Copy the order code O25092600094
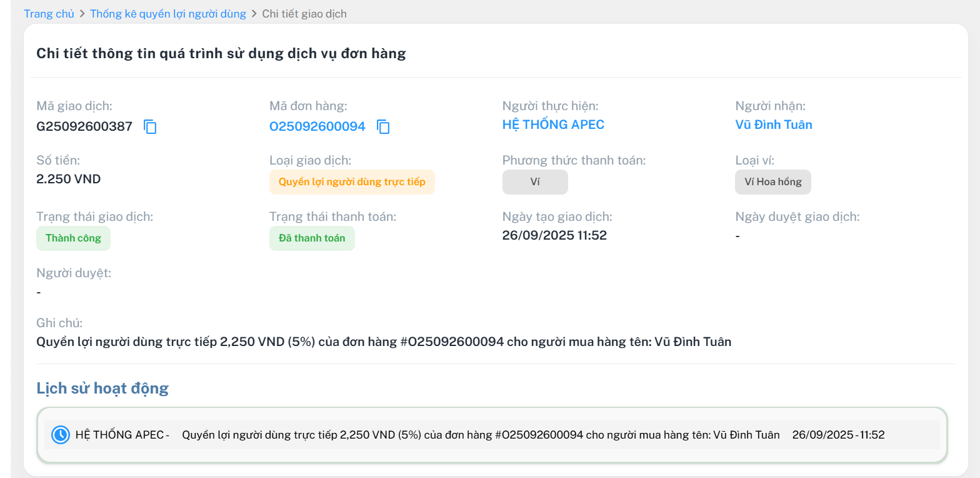Screen dimensions: 980x478 [383, 127]
